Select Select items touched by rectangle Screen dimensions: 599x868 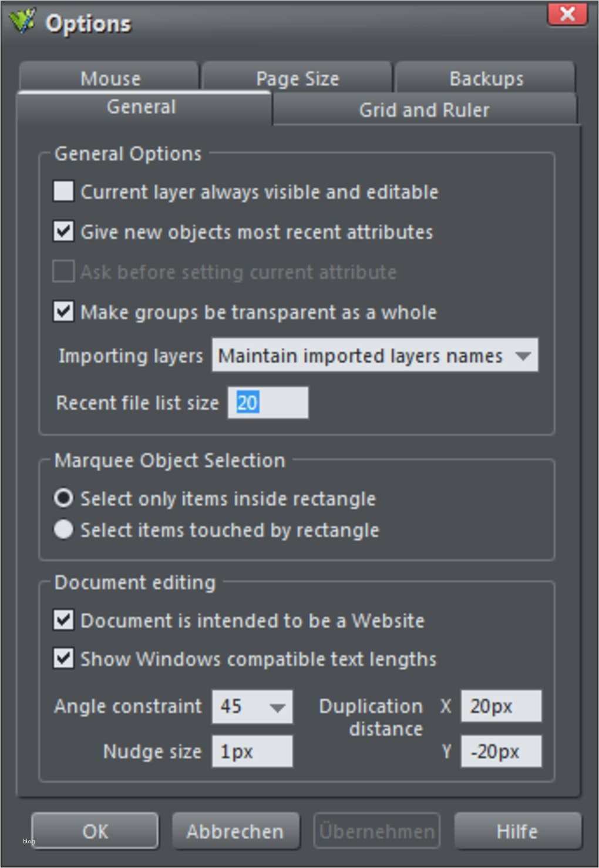63,529
